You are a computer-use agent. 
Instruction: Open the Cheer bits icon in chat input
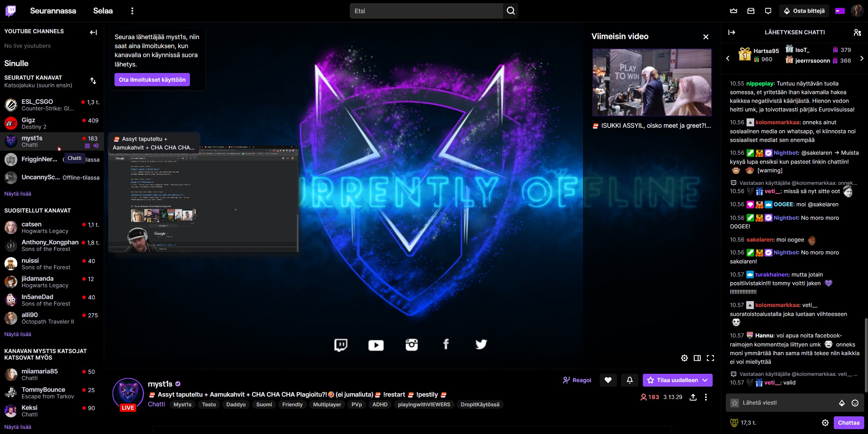click(x=842, y=403)
